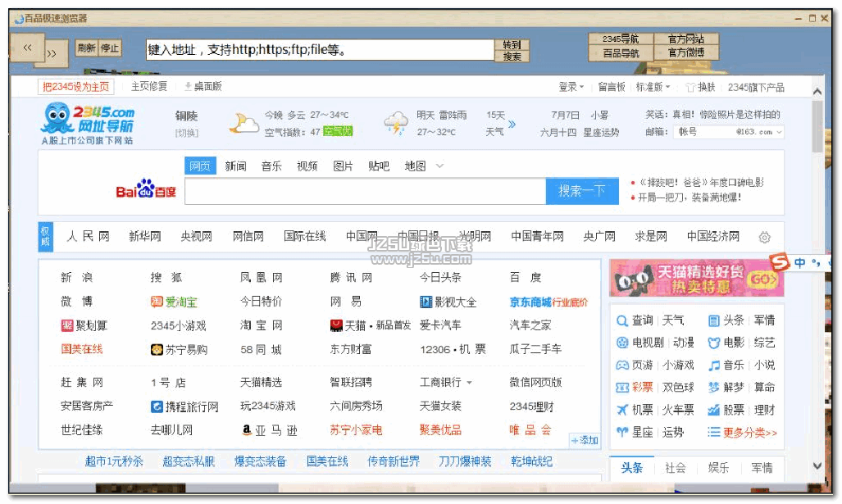Image resolution: width=842 pixels, height=504 pixels.
Task: Click the 搜索 button beside the address bar
Action: (512, 57)
